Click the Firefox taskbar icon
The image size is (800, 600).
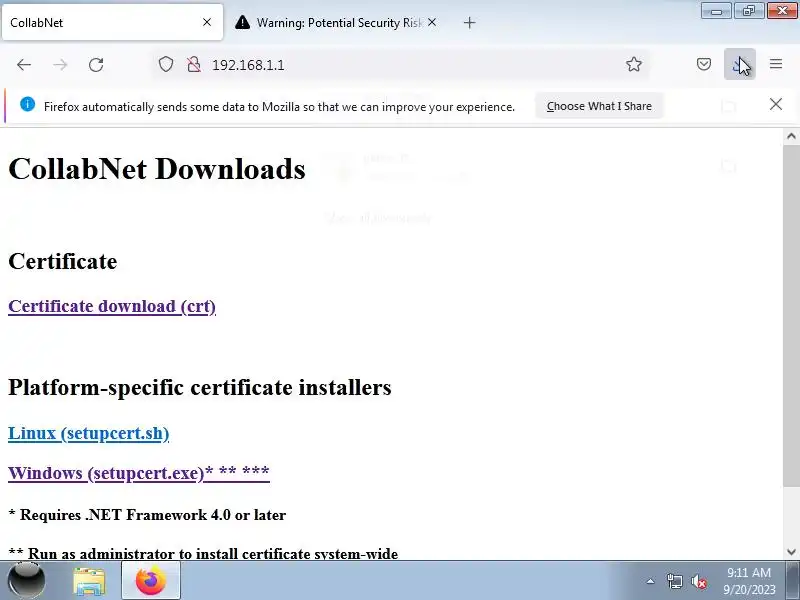click(x=151, y=581)
